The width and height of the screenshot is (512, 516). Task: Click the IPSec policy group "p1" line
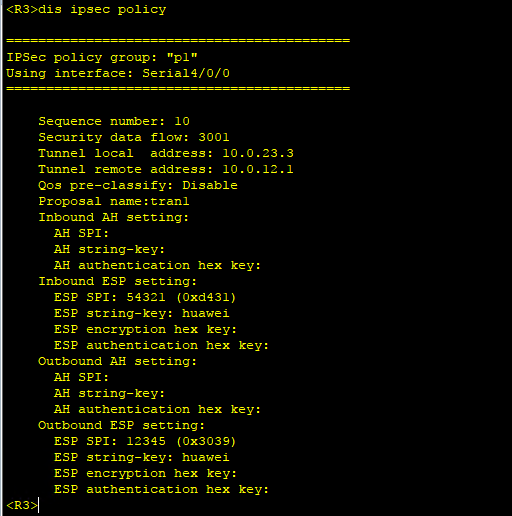pyautogui.click(x=102, y=58)
